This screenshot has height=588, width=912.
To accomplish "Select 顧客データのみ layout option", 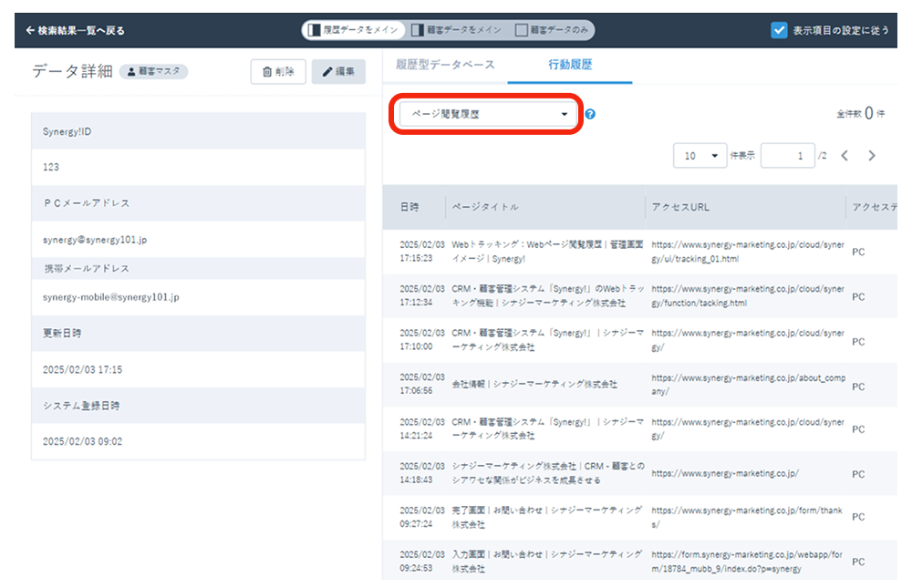I will [553, 30].
